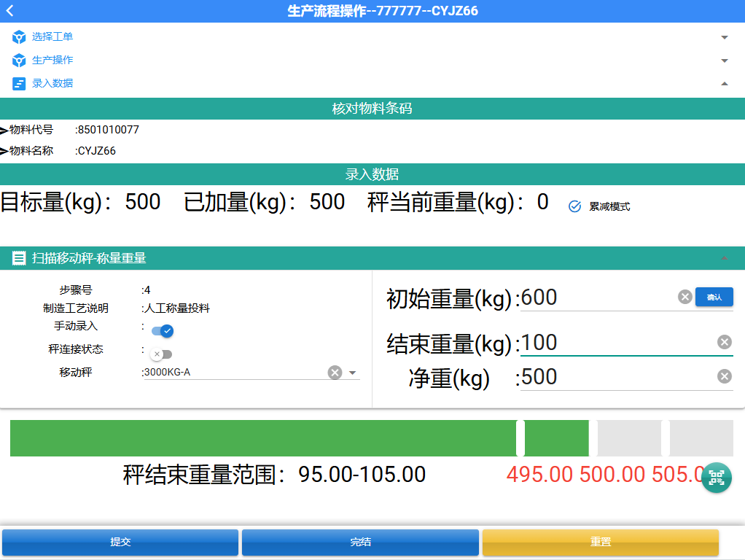Image resolution: width=745 pixels, height=560 pixels.
Task: Click the 重置 button
Action: pyautogui.click(x=601, y=542)
